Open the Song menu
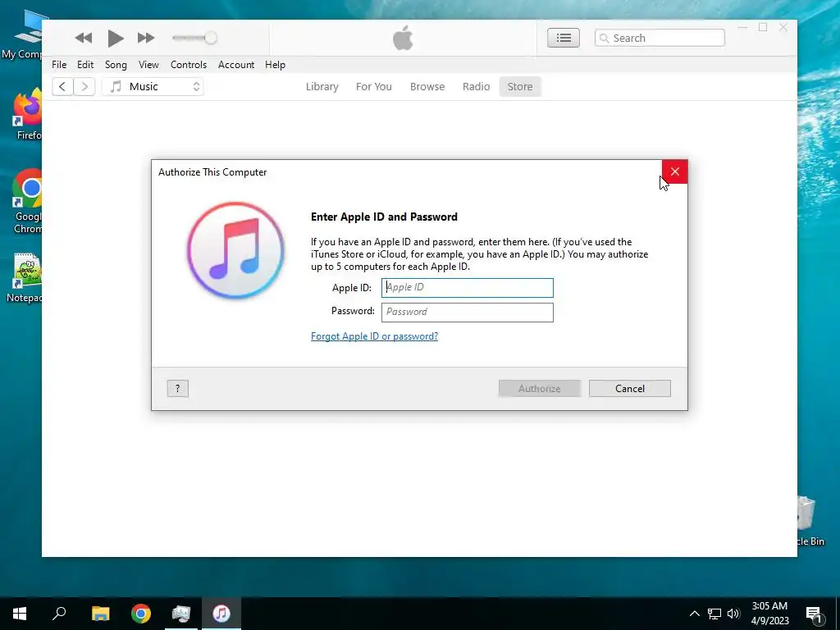Image resolution: width=840 pixels, height=630 pixels. (116, 64)
